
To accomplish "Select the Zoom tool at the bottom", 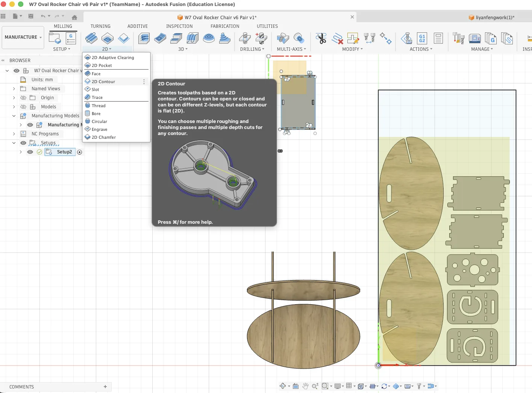I will pyautogui.click(x=315, y=386).
